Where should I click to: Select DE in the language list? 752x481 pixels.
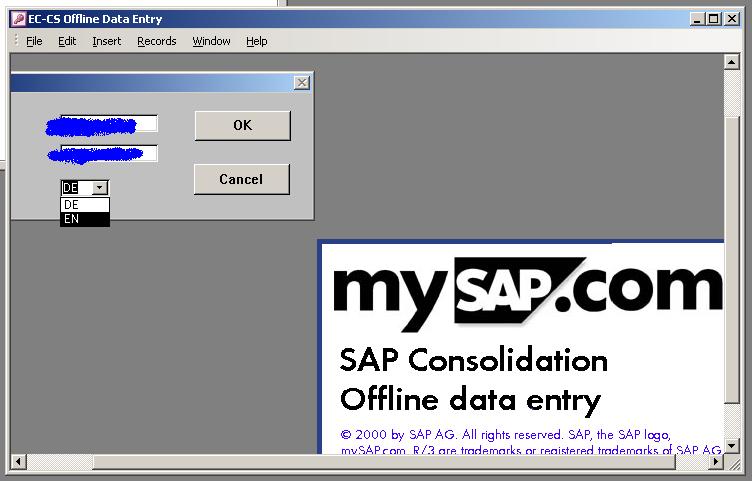[x=85, y=205]
